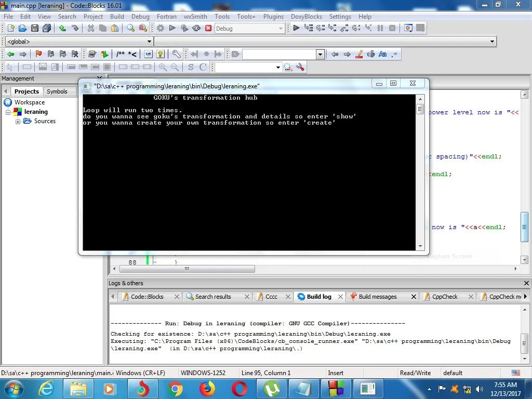
Task: Click the incremental search text field
Action: 279,54
